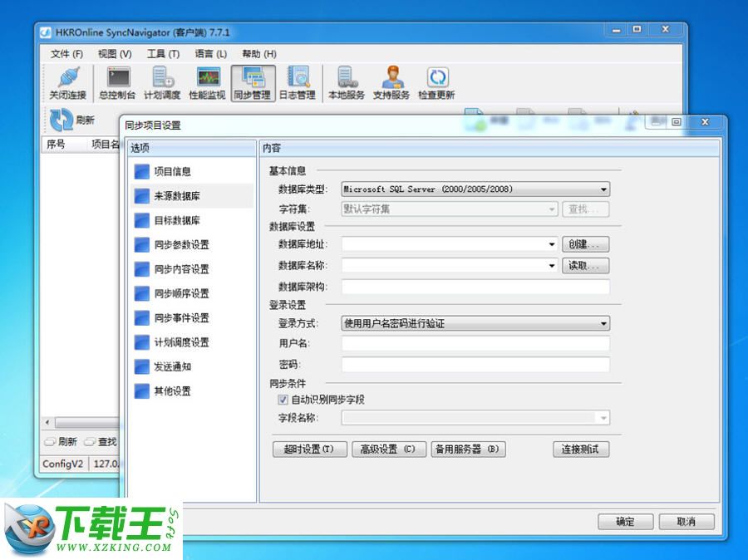The height and width of the screenshot is (560, 748).
Task: Open the 文件 (F) menu
Action: click(66, 54)
